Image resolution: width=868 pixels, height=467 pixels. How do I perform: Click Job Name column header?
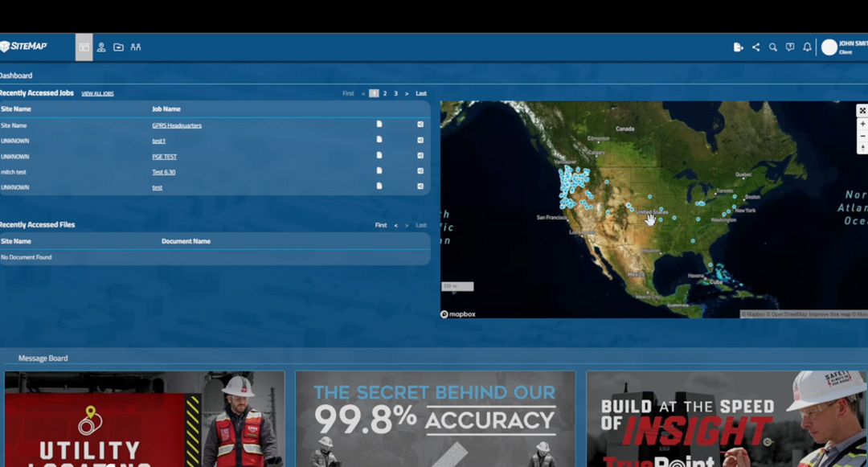click(166, 109)
